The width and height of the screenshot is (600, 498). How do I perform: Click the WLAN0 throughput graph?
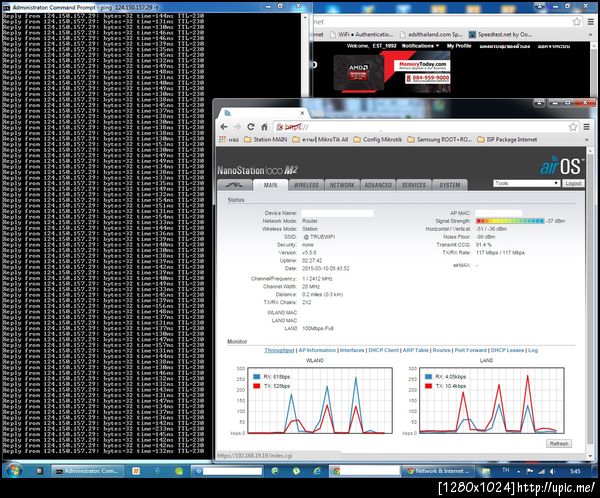point(320,400)
